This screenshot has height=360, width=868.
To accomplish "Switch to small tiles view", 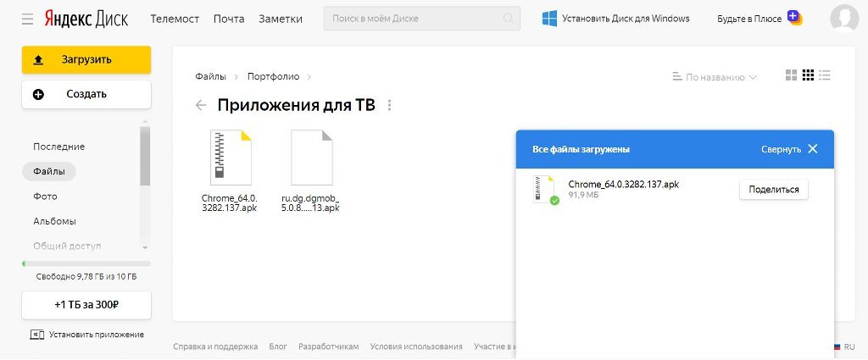I will click(x=808, y=75).
